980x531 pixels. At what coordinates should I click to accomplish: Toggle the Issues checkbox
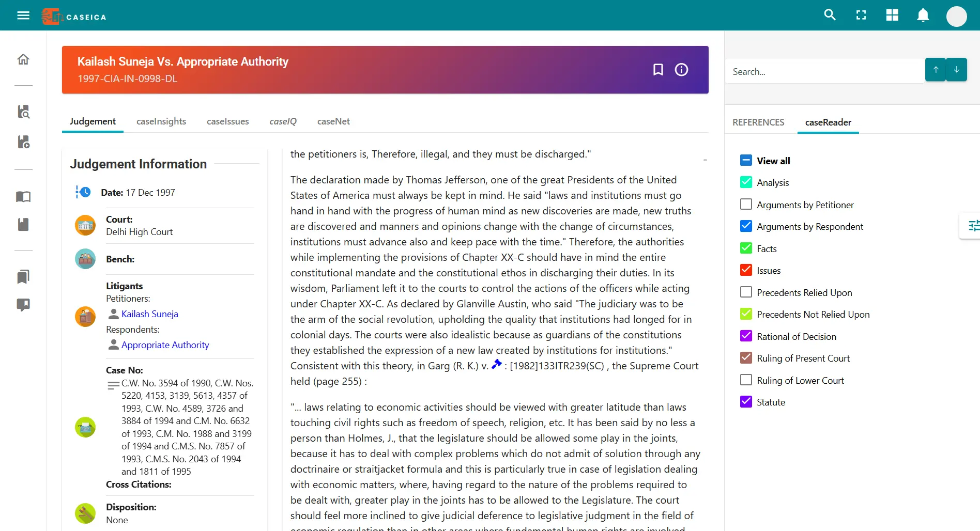click(746, 270)
